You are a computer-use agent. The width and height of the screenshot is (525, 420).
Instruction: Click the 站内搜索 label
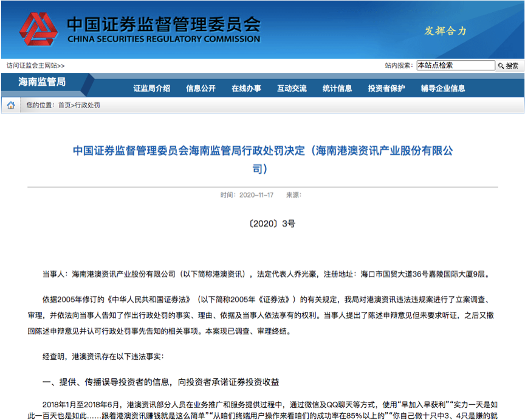399,66
